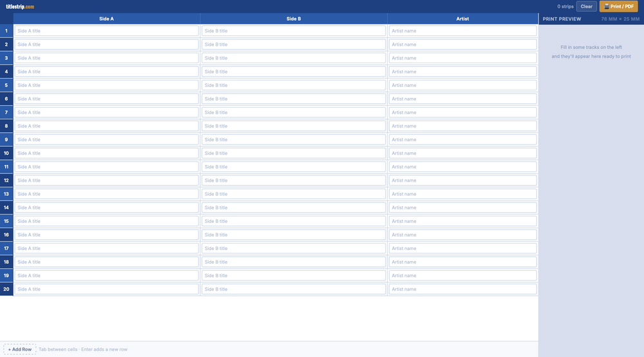Select row number 1 label
This screenshot has height=357, width=644.
tap(6, 31)
